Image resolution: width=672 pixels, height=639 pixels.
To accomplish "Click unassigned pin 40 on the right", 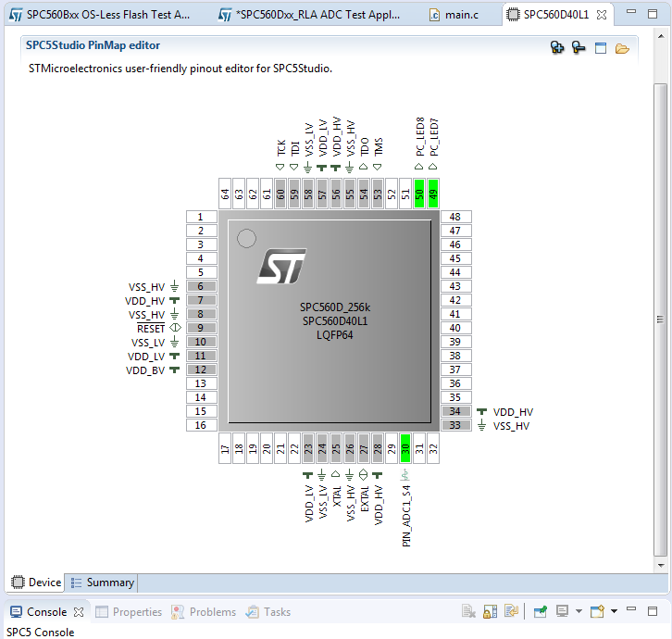I will point(456,328).
